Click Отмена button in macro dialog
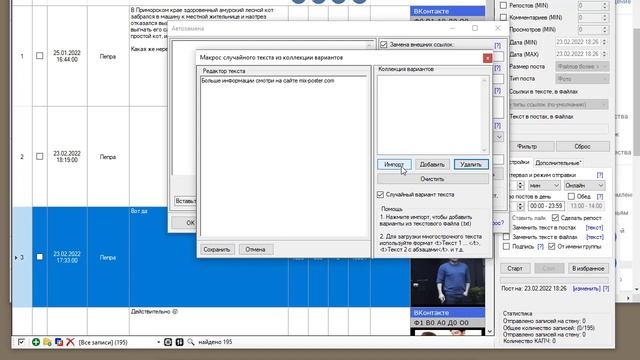The image size is (640, 360). click(256, 249)
